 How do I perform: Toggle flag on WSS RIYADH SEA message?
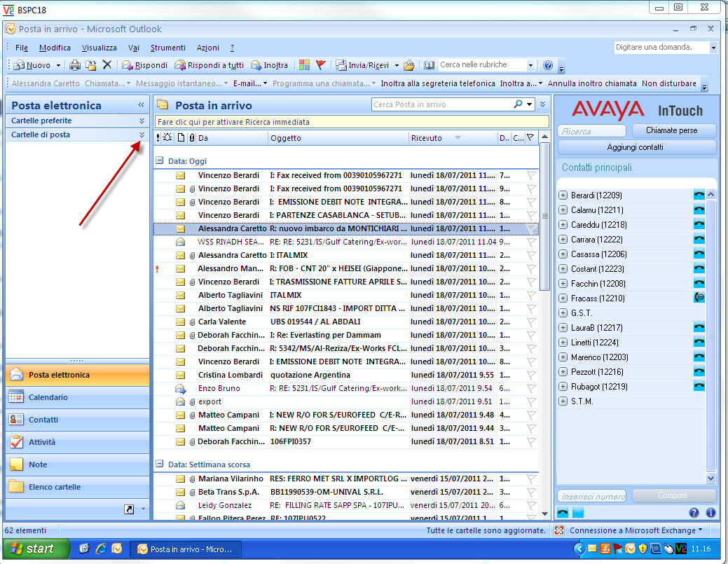531,242
